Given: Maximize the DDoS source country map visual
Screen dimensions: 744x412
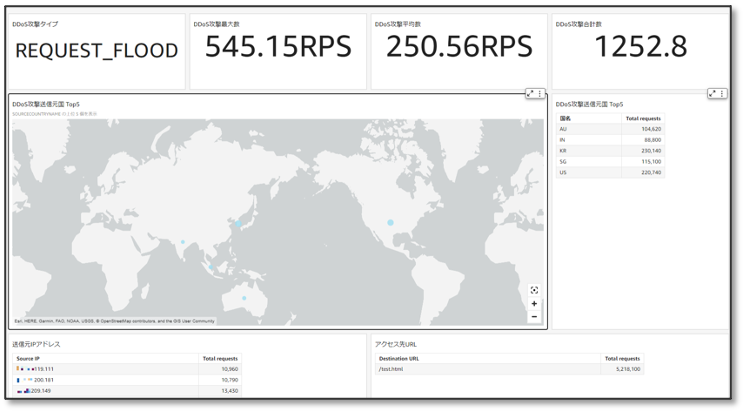Looking at the screenshot, I should pyautogui.click(x=530, y=94).
